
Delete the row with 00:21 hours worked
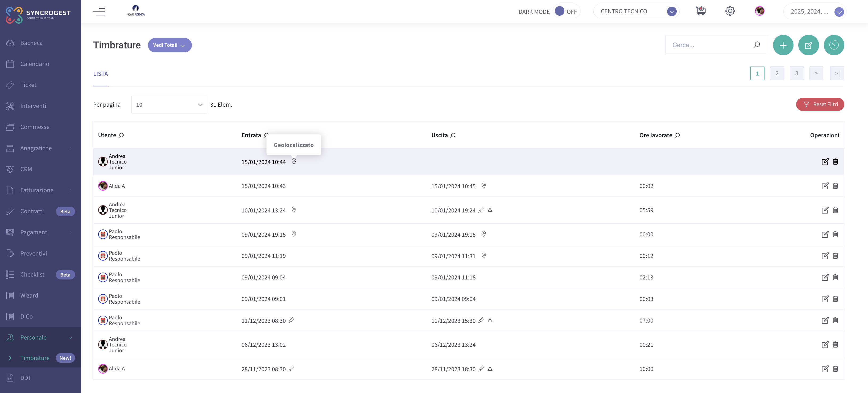coord(835,345)
